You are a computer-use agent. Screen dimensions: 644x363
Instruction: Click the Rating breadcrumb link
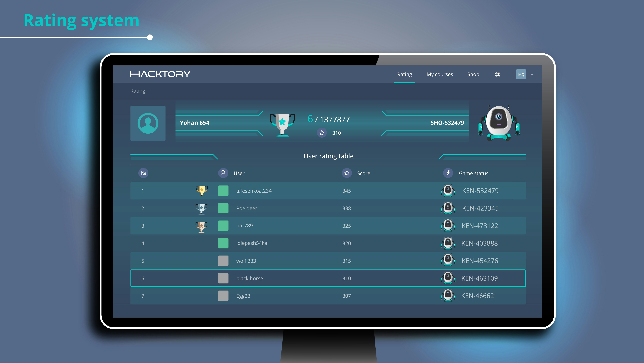[x=138, y=91]
